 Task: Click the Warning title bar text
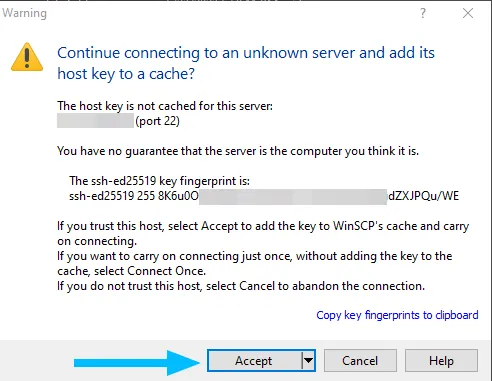tap(25, 13)
